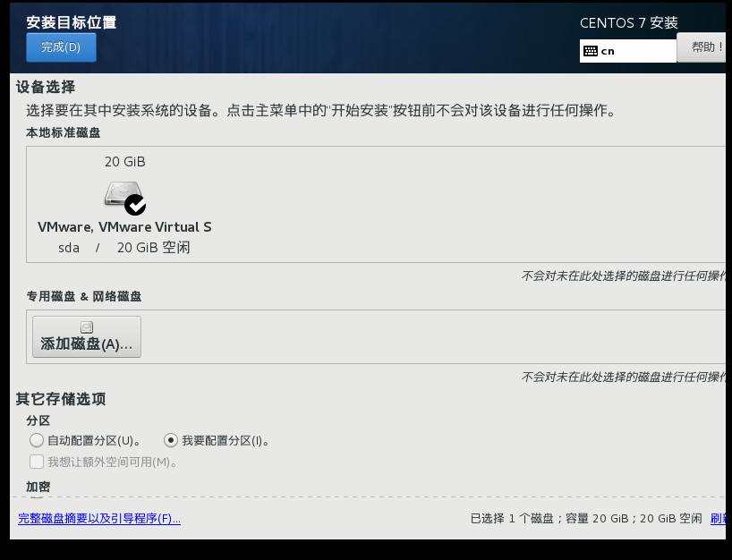The image size is (732, 560).
Task: Click the keyboard icon beside cn
Action: (591, 51)
